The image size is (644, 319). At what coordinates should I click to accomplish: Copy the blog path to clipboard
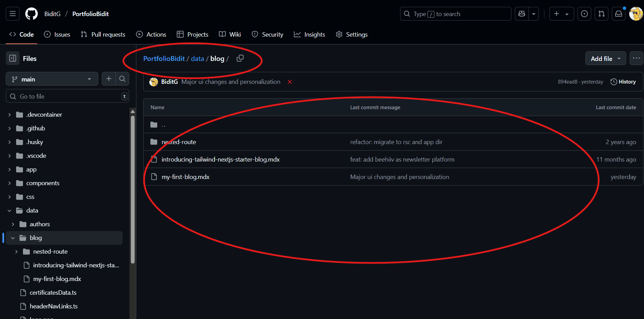pos(240,59)
